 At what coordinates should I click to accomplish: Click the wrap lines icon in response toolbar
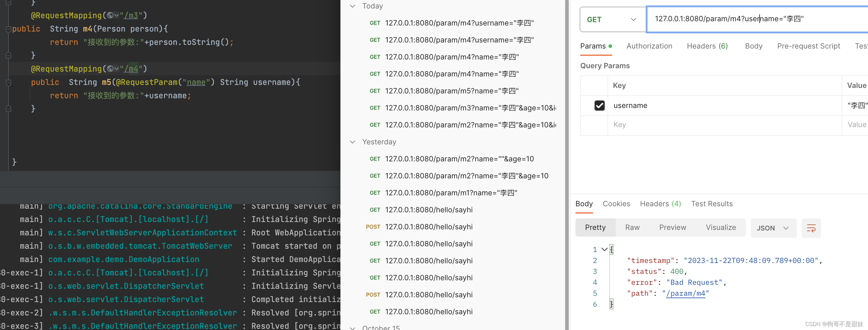811,228
